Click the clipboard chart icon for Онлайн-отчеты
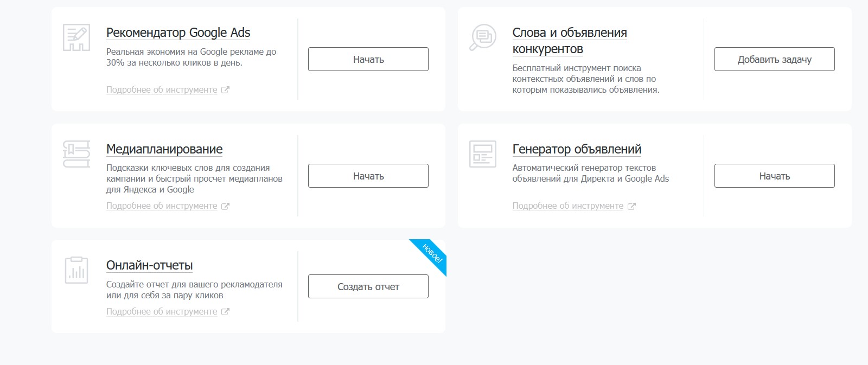The width and height of the screenshot is (868, 365). point(76,270)
